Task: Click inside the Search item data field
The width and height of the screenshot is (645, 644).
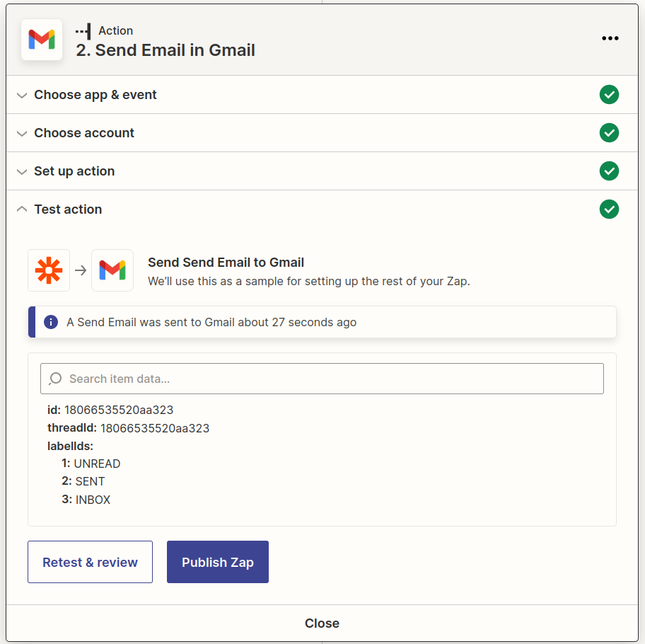Action: [322, 379]
